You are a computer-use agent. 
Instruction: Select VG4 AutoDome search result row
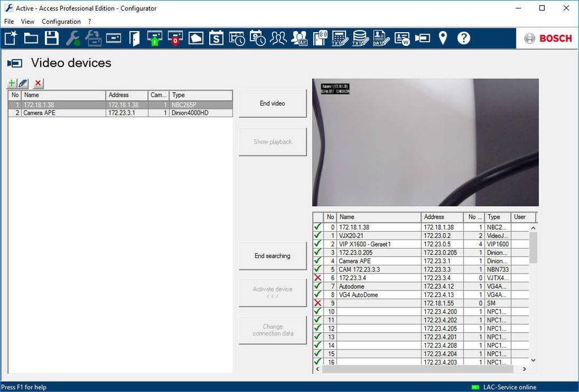pos(421,295)
